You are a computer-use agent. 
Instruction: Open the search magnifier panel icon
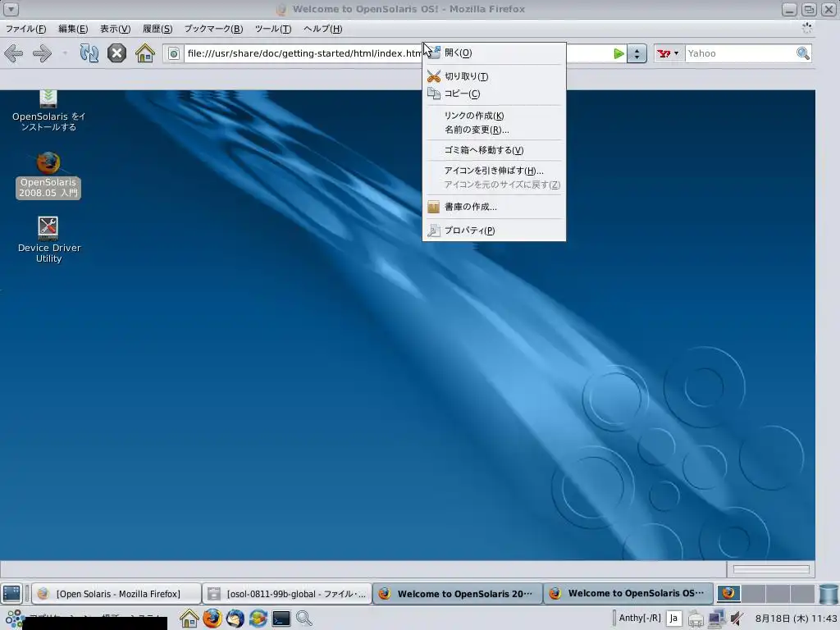pyautogui.click(x=304, y=619)
